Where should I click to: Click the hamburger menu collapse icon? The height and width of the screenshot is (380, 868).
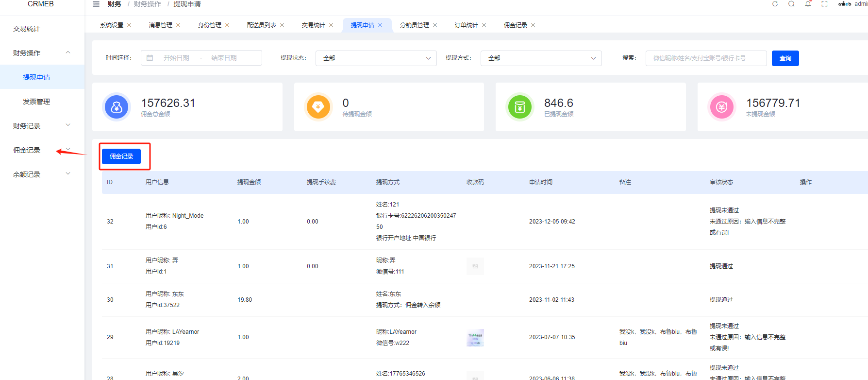(96, 4)
